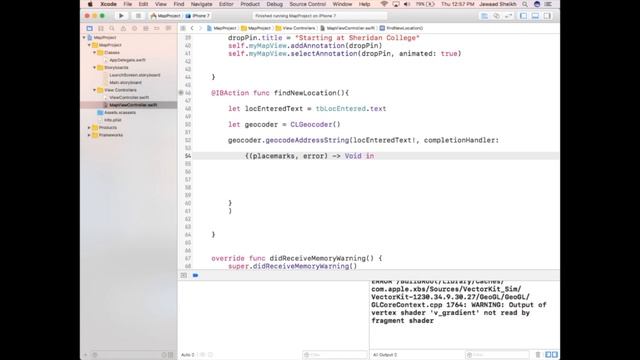The height and width of the screenshot is (360, 640).
Task: Collapse the Classes folder
Action: [95, 53]
